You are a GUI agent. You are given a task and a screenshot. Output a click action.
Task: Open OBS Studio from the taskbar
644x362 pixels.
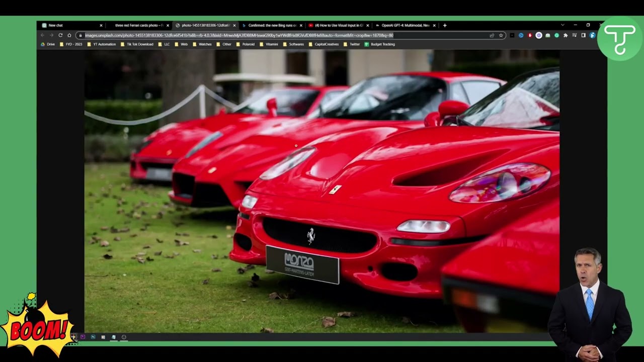point(124,337)
